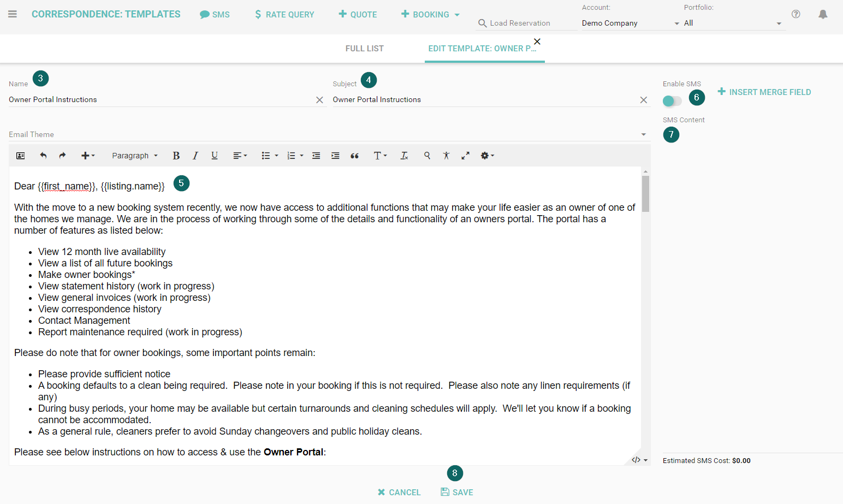The height and width of the screenshot is (504, 843).
Task: Click the Underline formatting icon
Action: 215,156
